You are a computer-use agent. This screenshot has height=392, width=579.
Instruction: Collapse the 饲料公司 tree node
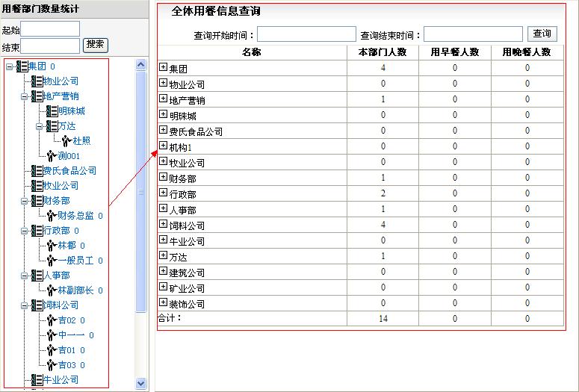[x=25, y=305]
